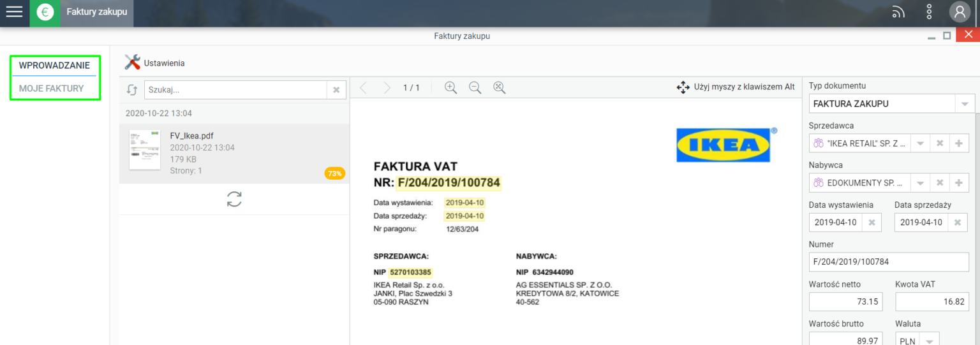Reset zoom of the invoice preview
The height and width of the screenshot is (345, 980).
coord(500,88)
